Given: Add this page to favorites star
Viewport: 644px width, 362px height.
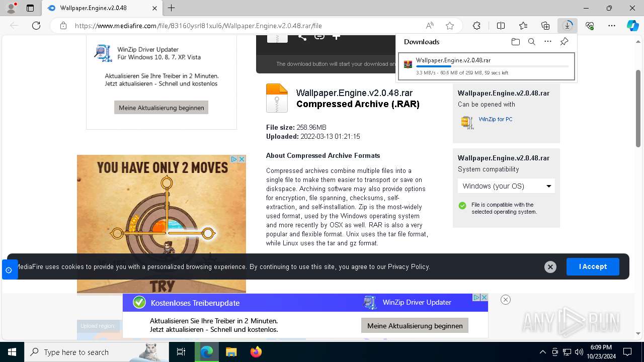Looking at the screenshot, I should [x=450, y=26].
